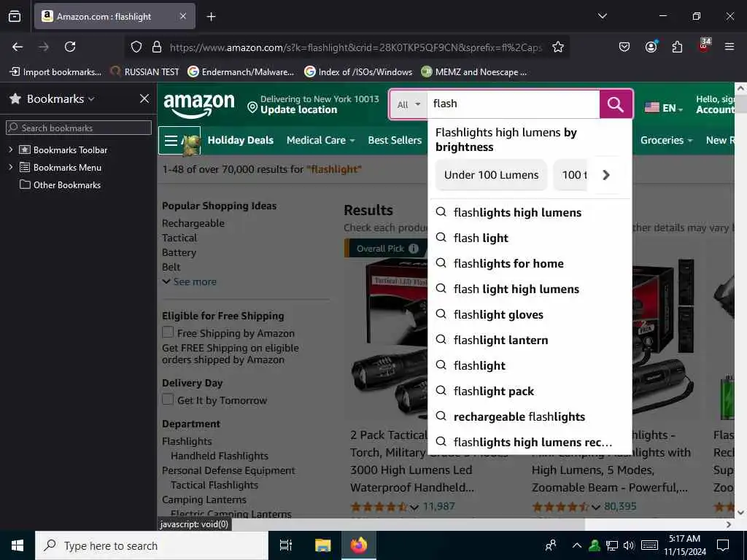Click the Under 100 Lumens chip

click(491, 175)
